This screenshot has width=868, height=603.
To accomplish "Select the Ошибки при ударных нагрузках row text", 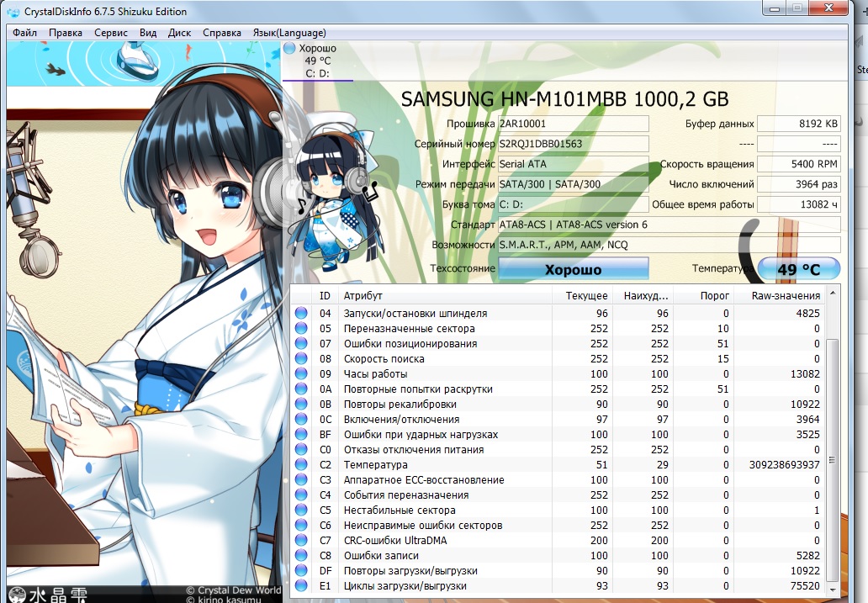I will (421, 435).
